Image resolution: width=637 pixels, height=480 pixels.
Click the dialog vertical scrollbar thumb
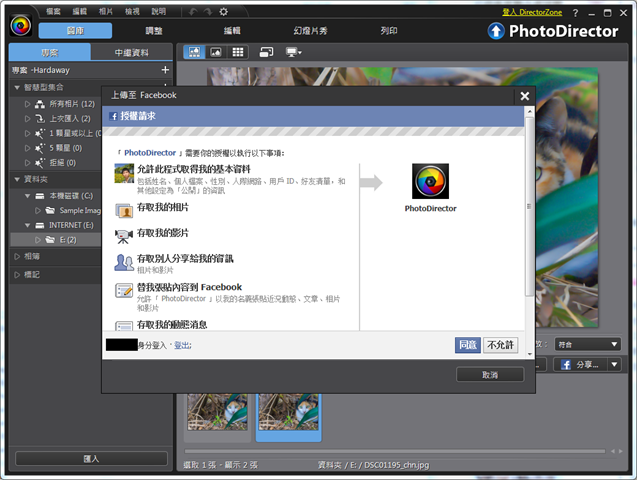tap(529, 207)
